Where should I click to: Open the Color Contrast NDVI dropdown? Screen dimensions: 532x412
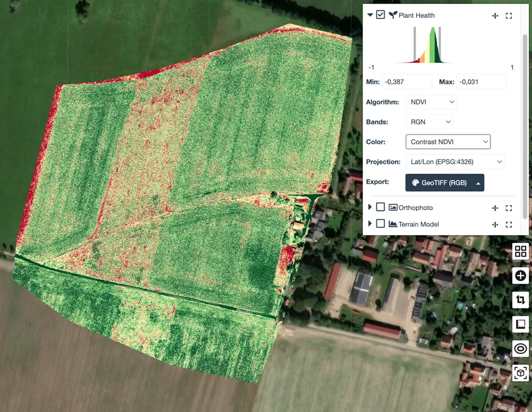coord(448,142)
